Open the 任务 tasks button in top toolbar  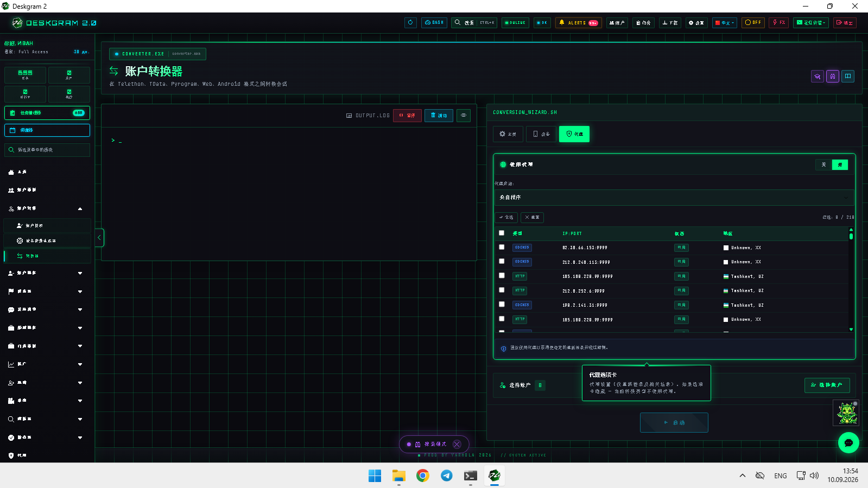[643, 23]
